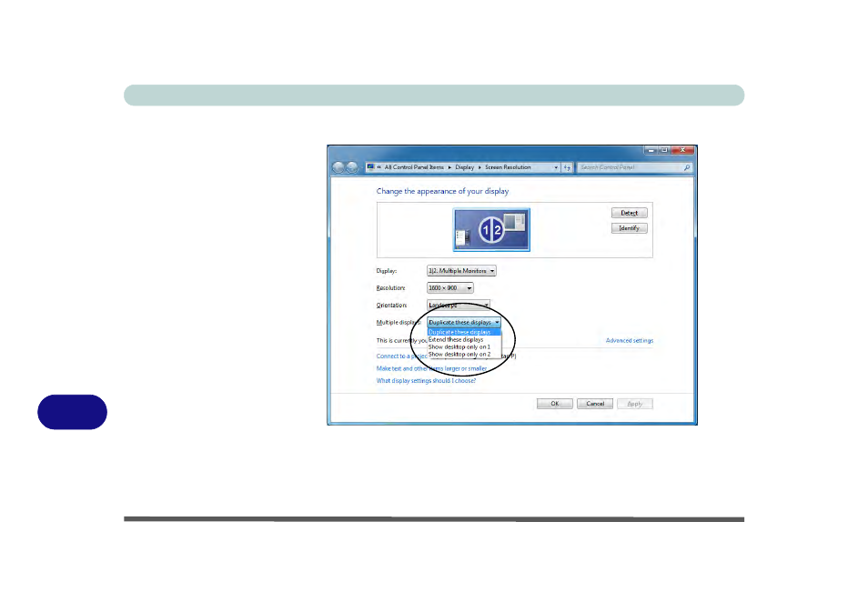Choose Show desktop only on 1
The height and width of the screenshot is (612, 868).
(464, 347)
